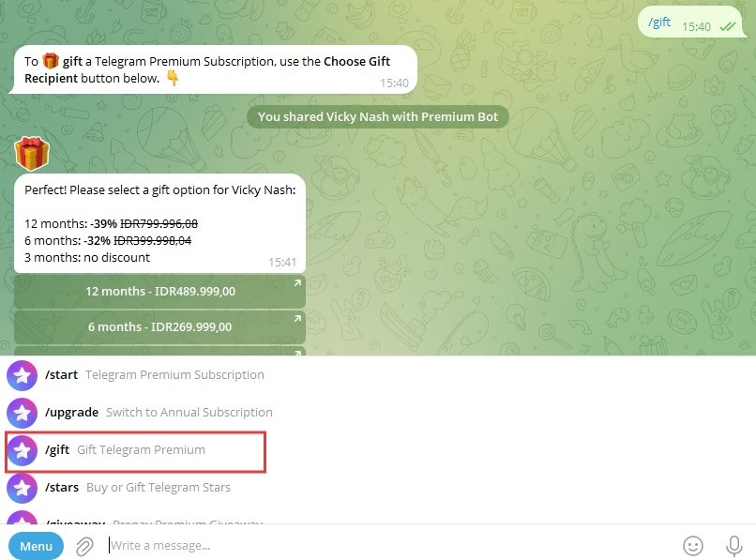Click the star avatar beside /start
The width and height of the screenshot is (756, 560).
pos(22,375)
